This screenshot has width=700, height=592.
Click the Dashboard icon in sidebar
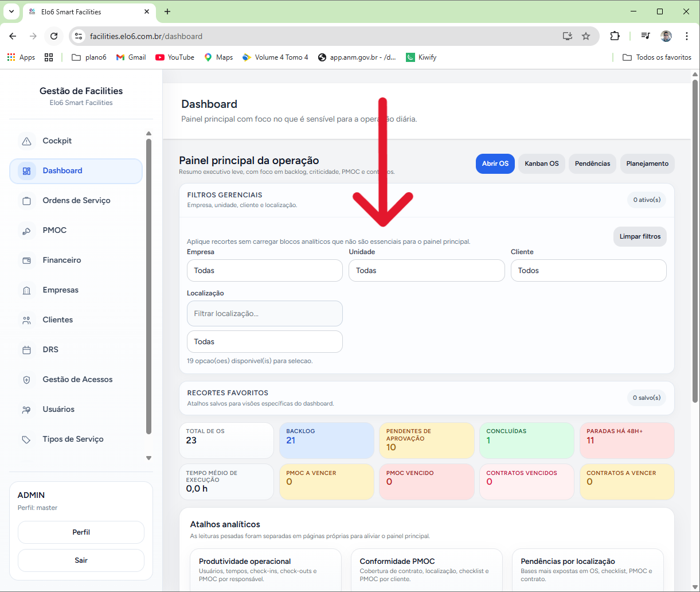26,171
